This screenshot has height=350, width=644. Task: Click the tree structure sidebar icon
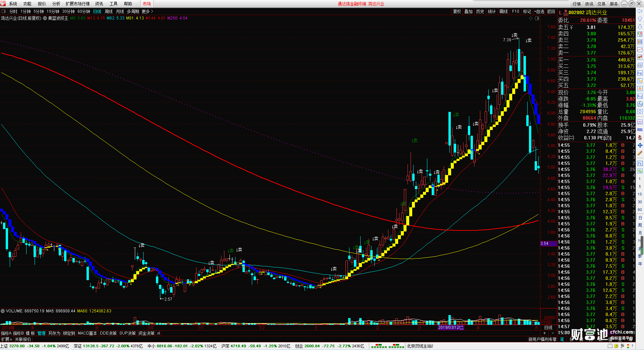tap(640, 81)
